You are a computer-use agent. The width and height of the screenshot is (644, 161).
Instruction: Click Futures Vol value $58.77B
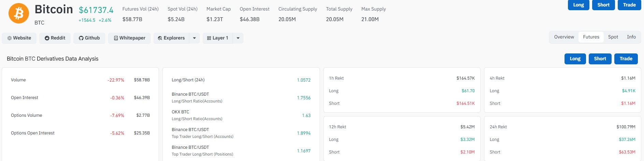click(132, 19)
